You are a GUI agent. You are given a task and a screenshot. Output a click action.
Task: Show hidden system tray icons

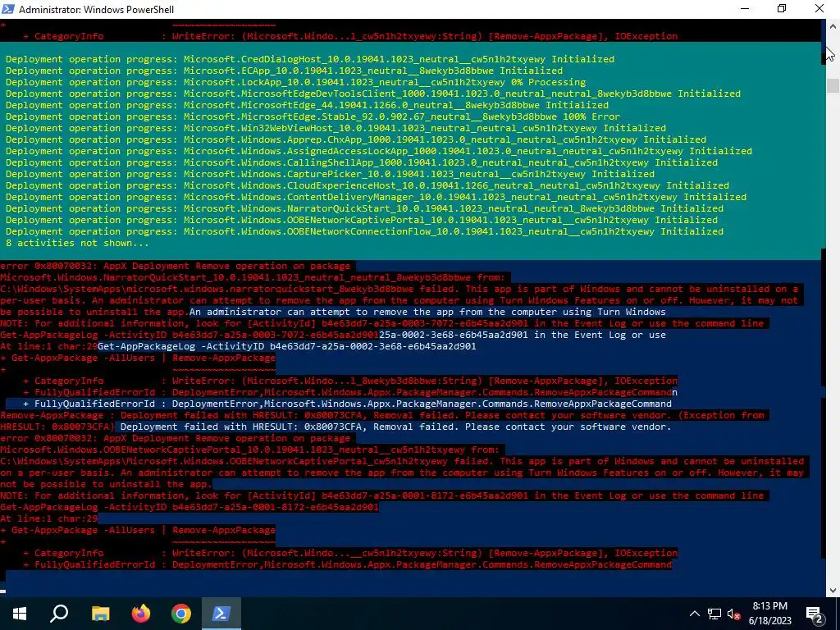point(694,614)
